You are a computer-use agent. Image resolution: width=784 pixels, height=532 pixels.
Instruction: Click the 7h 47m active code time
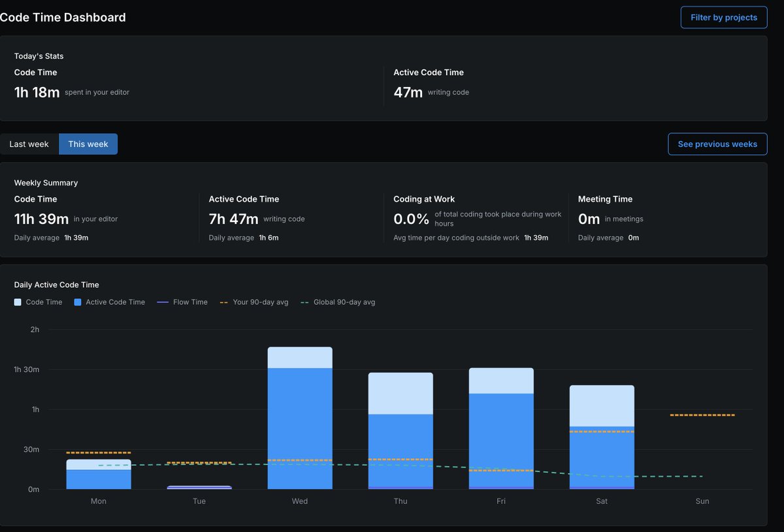234,219
